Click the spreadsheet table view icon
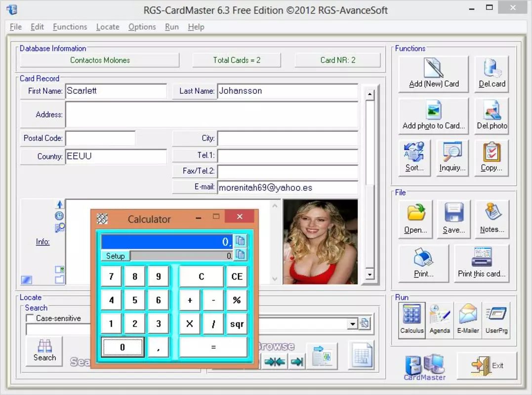Viewport: 532px width, 395px height. (362, 355)
